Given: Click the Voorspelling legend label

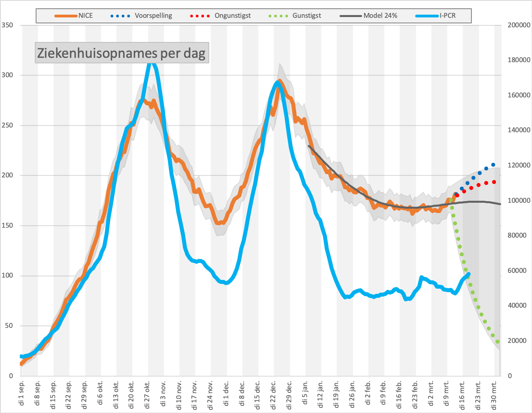Looking at the screenshot, I should 153,16.
